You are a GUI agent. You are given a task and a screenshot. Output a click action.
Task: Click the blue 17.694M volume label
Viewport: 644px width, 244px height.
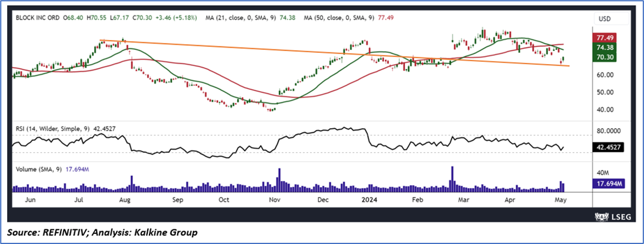click(x=609, y=183)
